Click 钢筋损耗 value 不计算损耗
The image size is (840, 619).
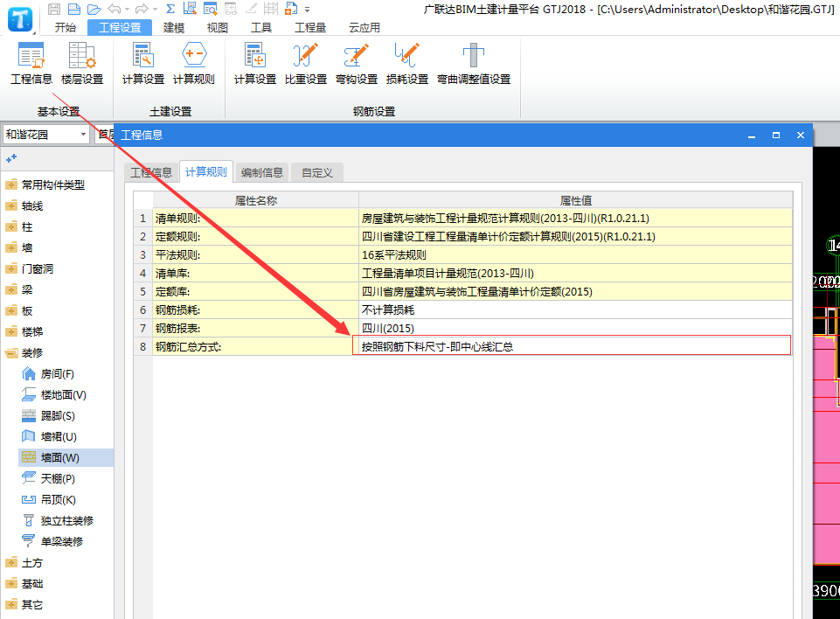(575, 309)
